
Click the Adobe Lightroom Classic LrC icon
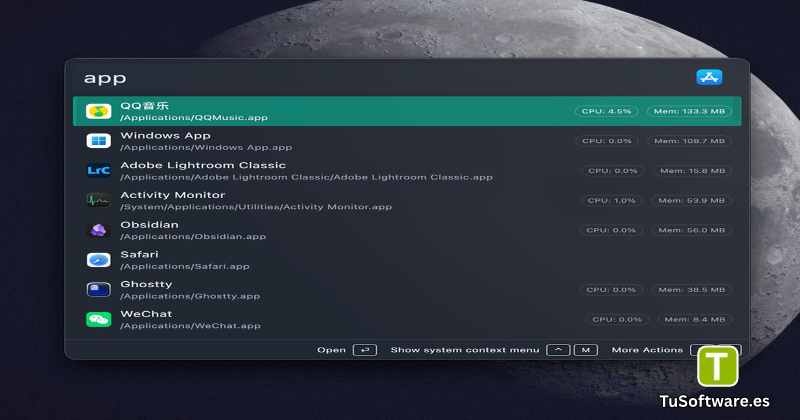[x=98, y=170]
